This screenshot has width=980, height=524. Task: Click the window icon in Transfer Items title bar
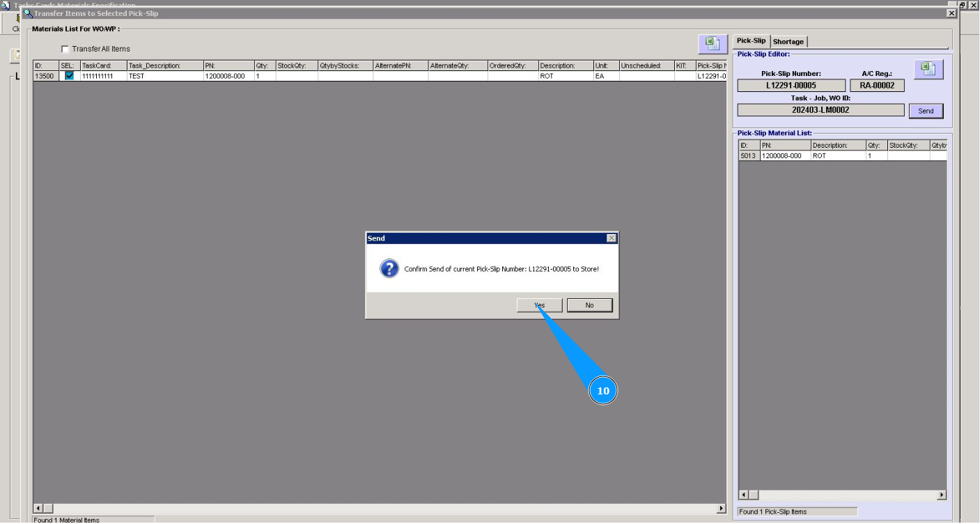pos(28,13)
